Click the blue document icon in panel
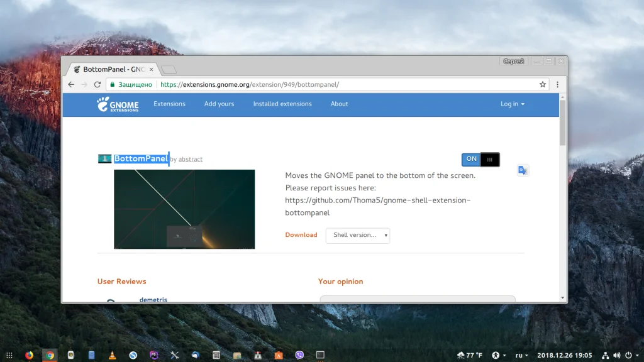The image size is (644, 362). (92, 355)
